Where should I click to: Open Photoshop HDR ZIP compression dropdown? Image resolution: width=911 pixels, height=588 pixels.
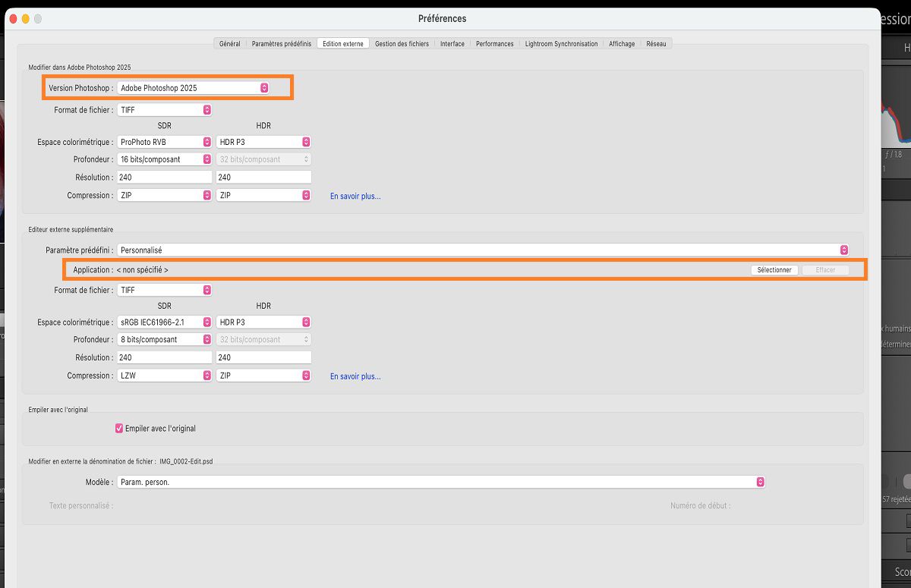(263, 196)
